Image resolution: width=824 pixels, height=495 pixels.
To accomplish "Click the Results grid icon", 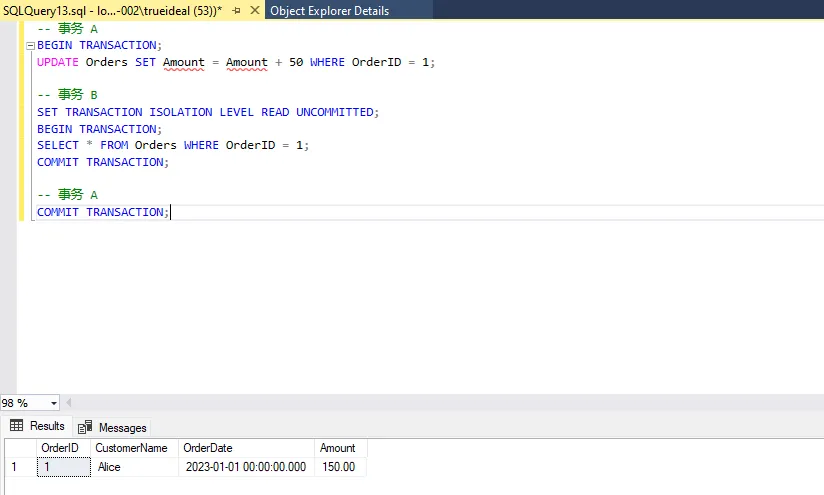I will (17, 426).
